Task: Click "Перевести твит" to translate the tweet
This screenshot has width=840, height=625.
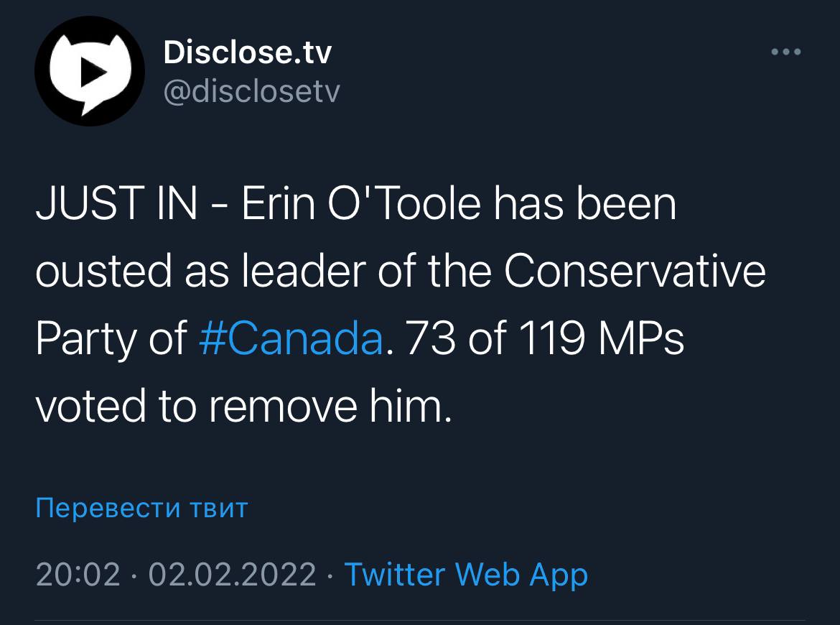Action: click(141, 508)
